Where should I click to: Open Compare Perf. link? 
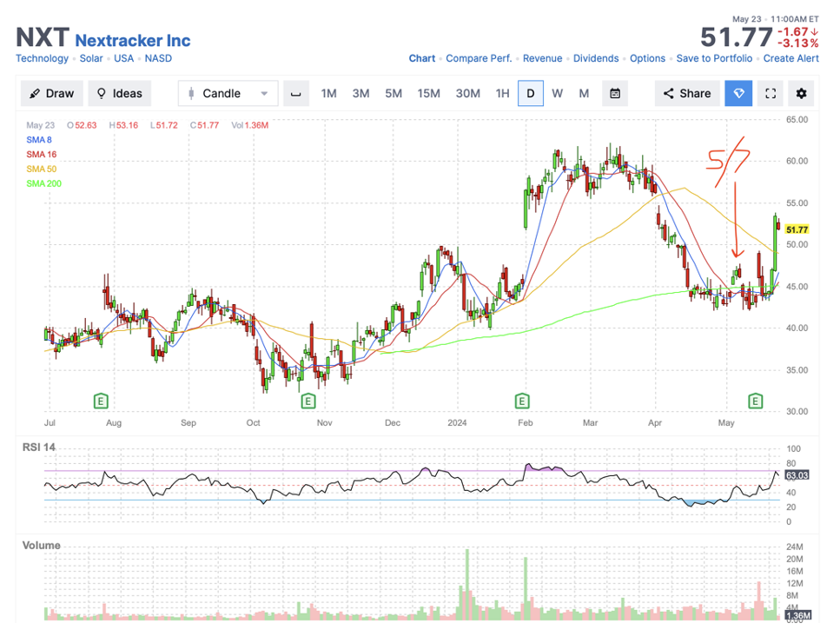coord(479,58)
